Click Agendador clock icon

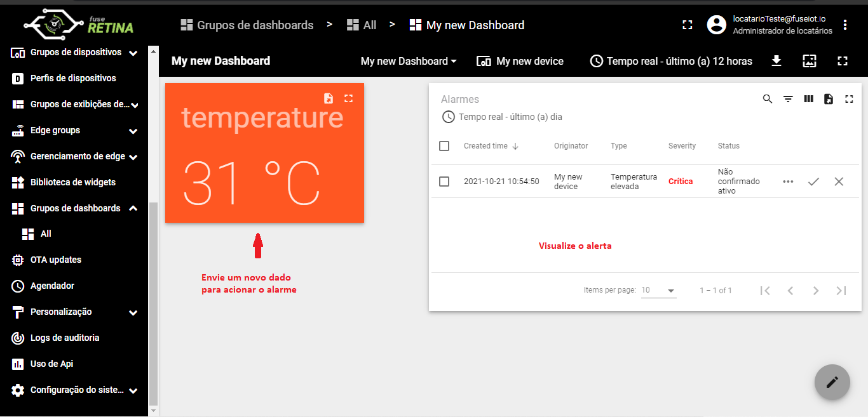18,286
